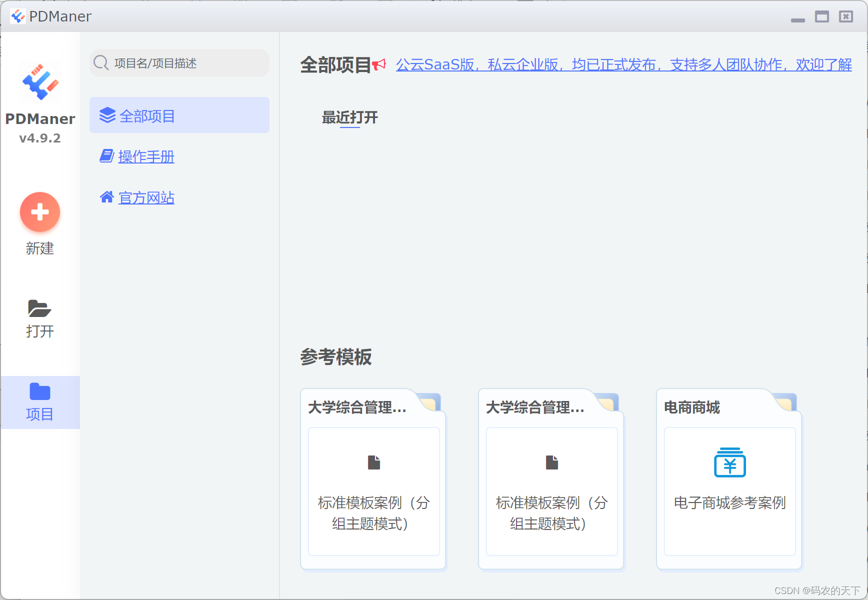
Task: Click the red megaphone announcement icon
Action: [x=379, y=64]
